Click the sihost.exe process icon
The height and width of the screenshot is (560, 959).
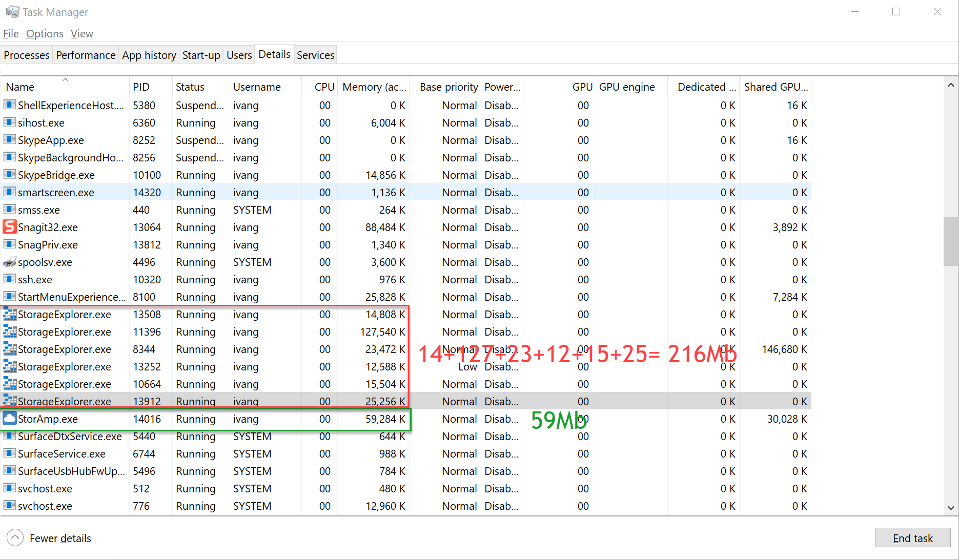pos(9,122)
